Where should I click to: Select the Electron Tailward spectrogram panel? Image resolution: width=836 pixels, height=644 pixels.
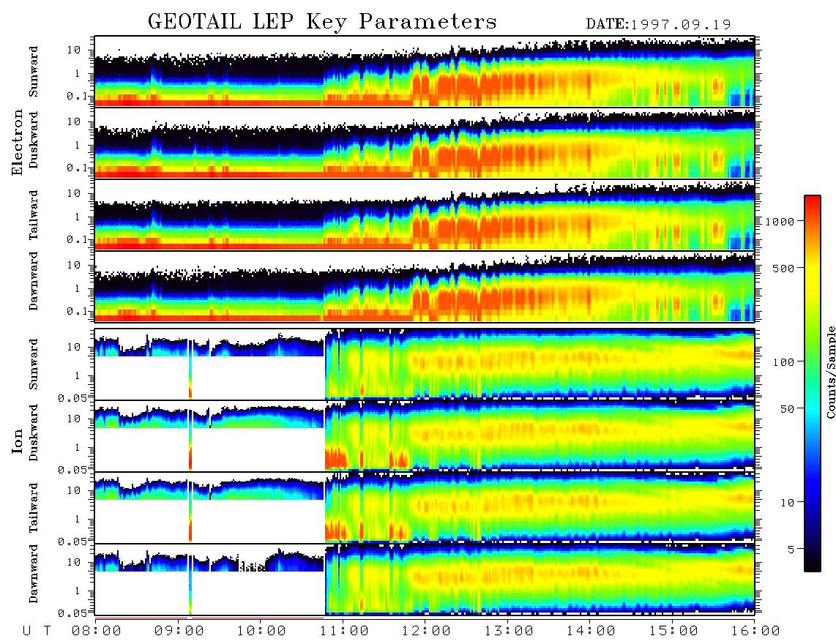(425, 215)
